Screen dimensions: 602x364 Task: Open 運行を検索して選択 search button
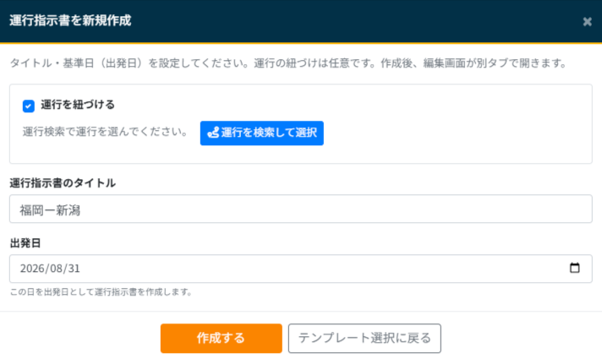(262, 133)
